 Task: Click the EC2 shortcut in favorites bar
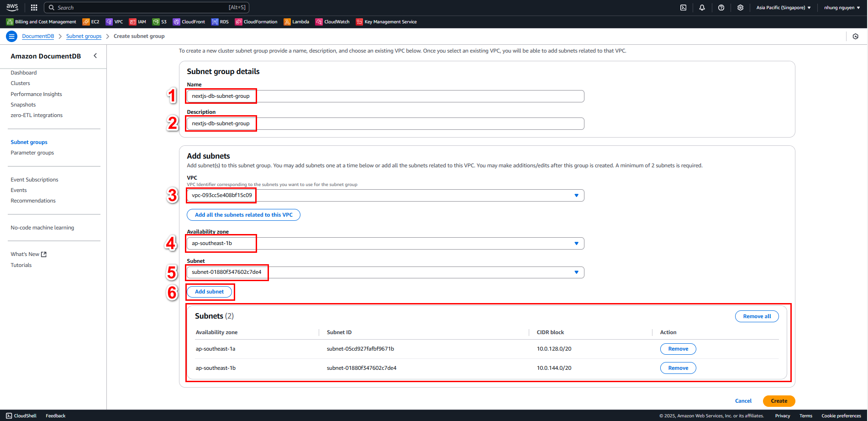(x=91, y=22)
